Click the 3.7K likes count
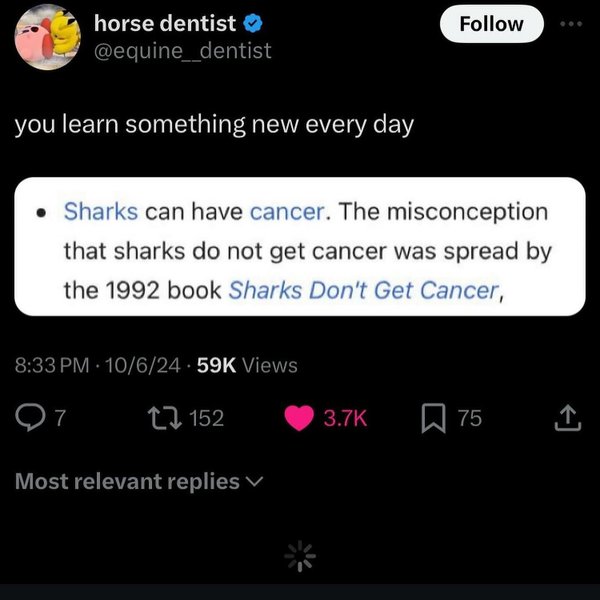The image size is (600, 600). (345, 418)
